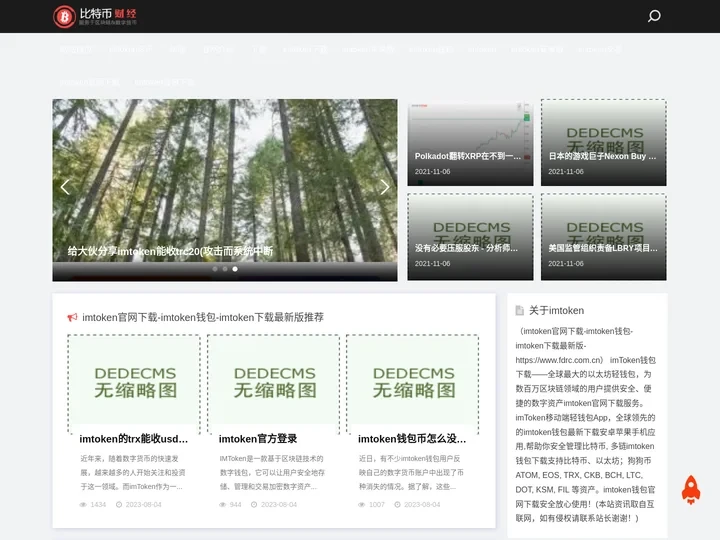The image size is (720, 540).
Task: Open carousel caption about imtoken trc20
Action: point(170,251)
